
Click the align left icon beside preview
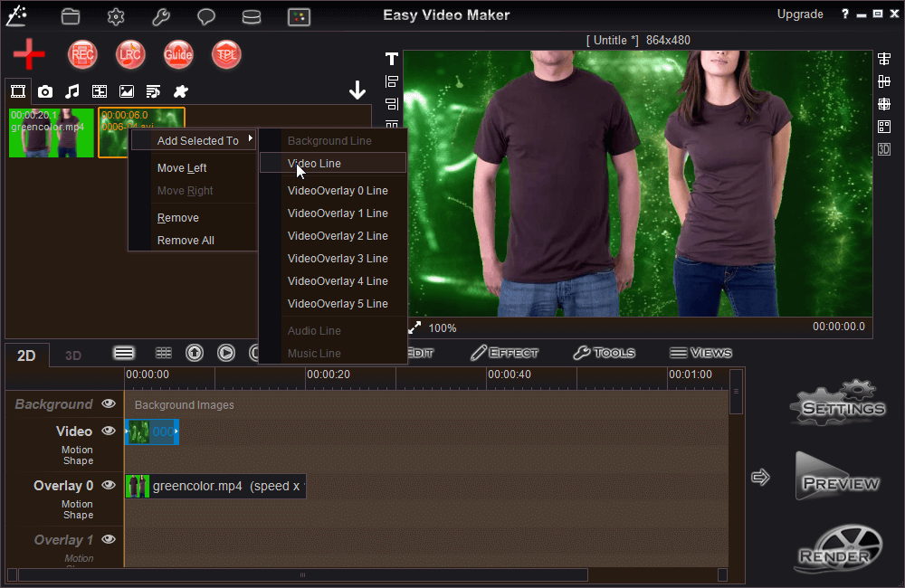(x=392, y=81)
